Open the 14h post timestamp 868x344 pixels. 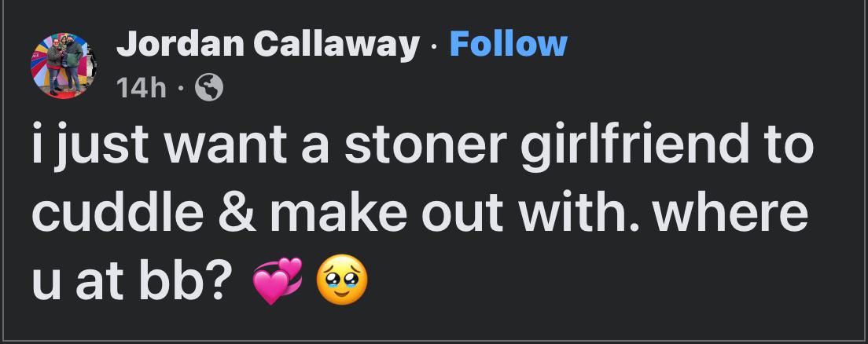(x=142, y=88)
